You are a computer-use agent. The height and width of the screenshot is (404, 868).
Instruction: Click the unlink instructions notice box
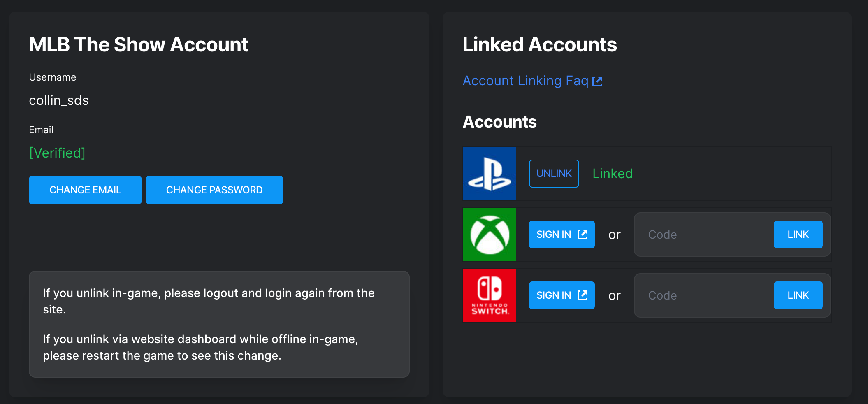click(219, 324)
